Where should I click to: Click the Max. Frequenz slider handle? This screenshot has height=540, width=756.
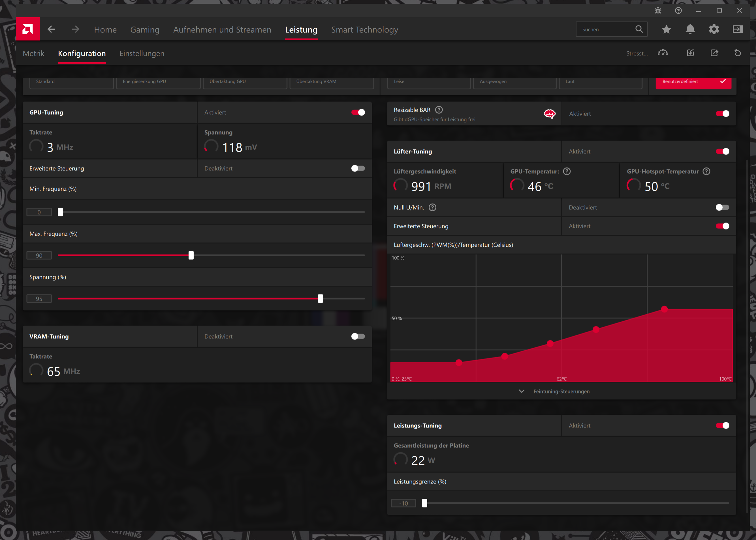191,255
